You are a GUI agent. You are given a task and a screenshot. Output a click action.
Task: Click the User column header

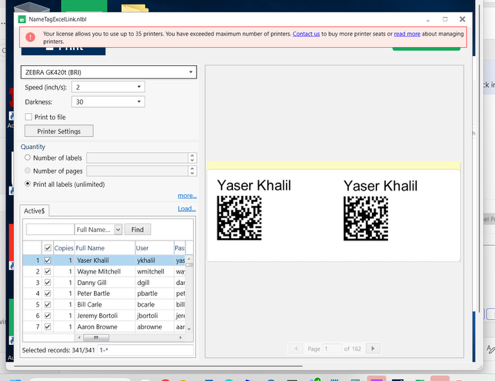click(154, 248)
